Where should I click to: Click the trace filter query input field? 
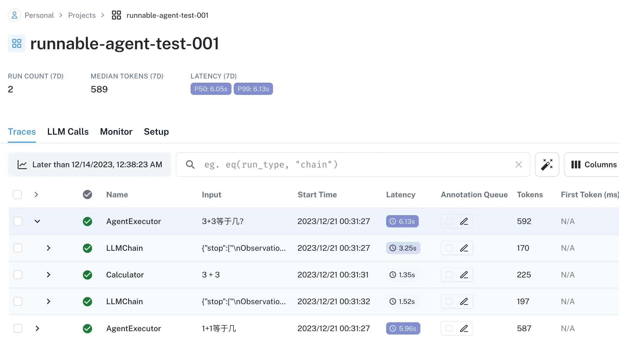click(354, 164)
